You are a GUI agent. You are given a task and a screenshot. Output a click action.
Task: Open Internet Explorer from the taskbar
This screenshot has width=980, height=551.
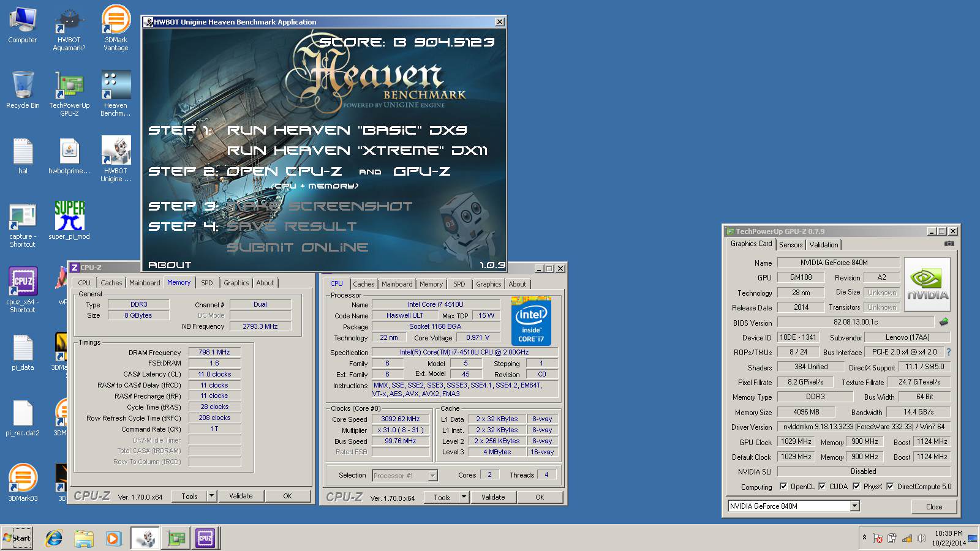point(54,538)
